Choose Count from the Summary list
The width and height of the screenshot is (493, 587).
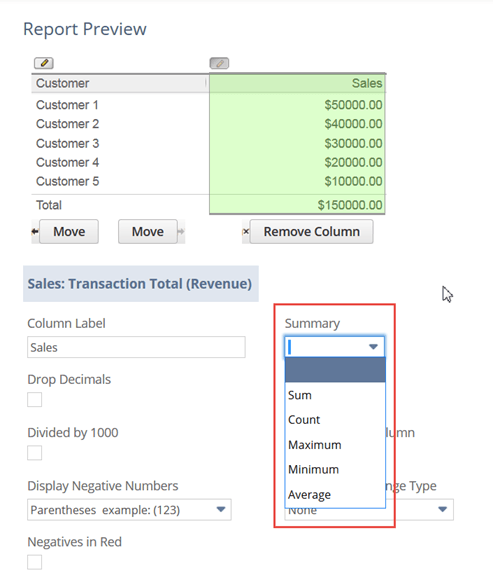pyautogui.click(x=335, y=420)
